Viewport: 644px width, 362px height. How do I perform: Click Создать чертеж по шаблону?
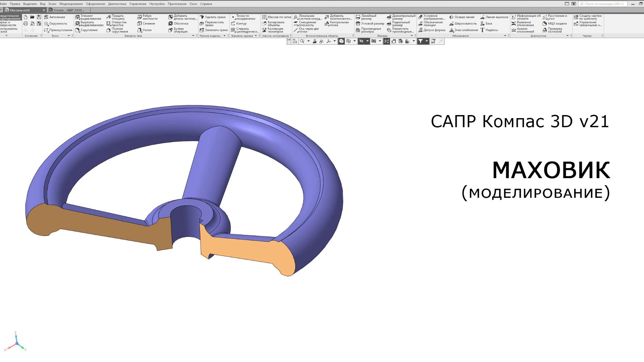coord(588,17)
